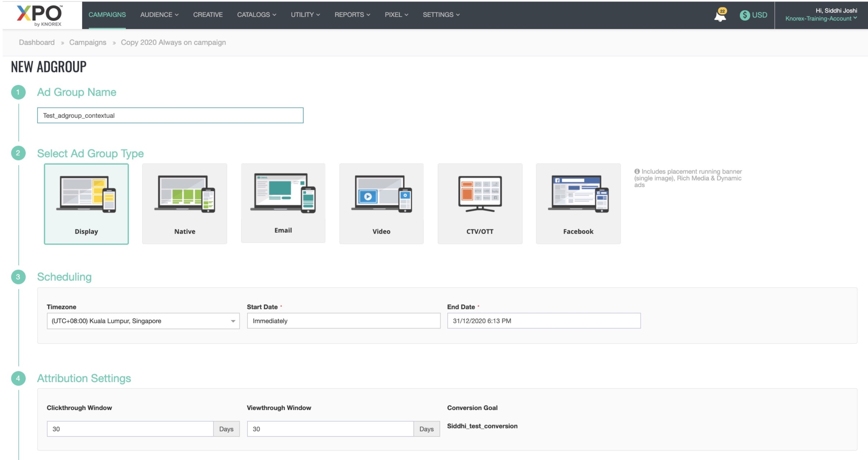Image resolution: width=868 pixels, height=460 pixels.
Task: Click the USD currency dollar icon
Action: [x=745, y=15]
